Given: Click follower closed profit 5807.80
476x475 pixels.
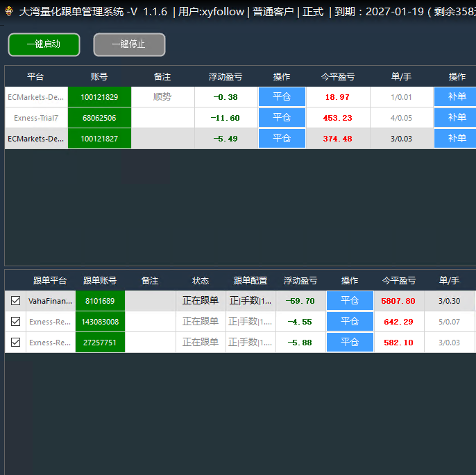Looking at the screenshot, I should coord(398,301).
